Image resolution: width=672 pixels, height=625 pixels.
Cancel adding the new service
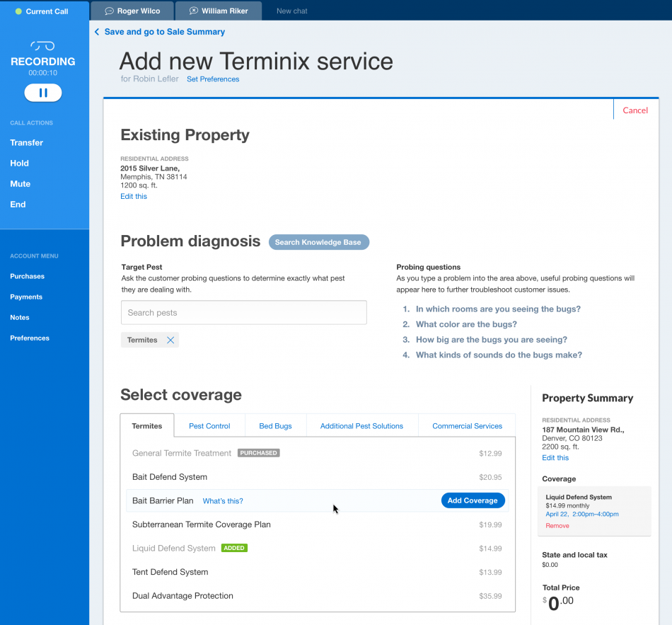(x=635, y=110)
